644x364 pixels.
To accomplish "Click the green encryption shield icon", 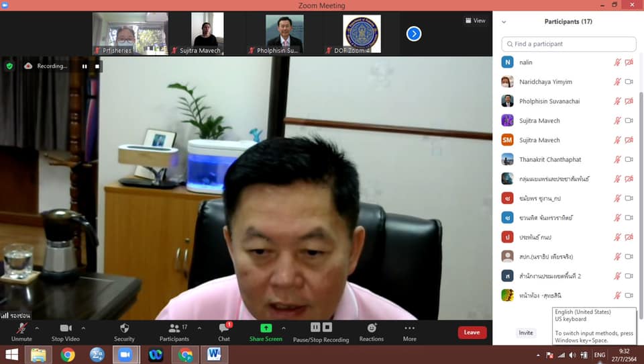I will pos(9,66).
